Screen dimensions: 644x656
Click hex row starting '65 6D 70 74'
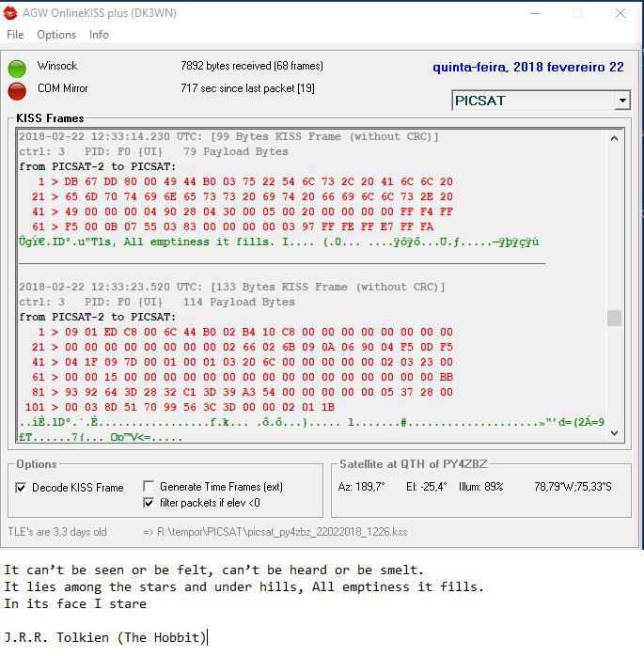[x=243, y=196]
